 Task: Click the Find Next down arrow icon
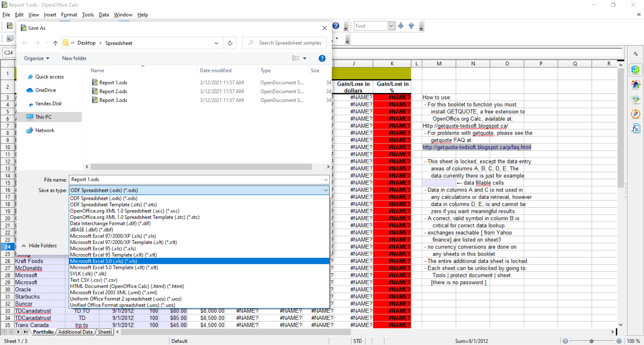401,26
